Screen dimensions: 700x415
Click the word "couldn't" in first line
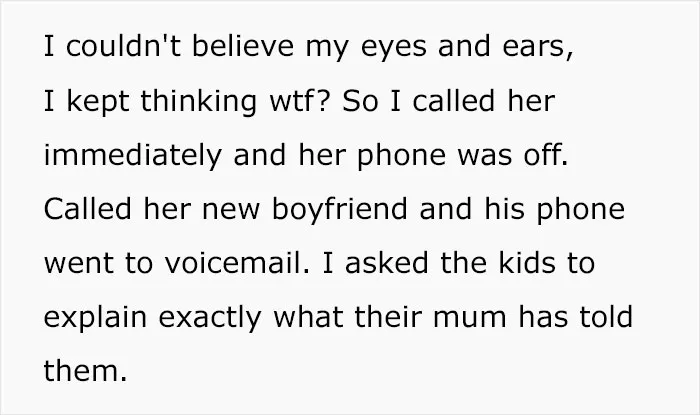tap(124, 46)
